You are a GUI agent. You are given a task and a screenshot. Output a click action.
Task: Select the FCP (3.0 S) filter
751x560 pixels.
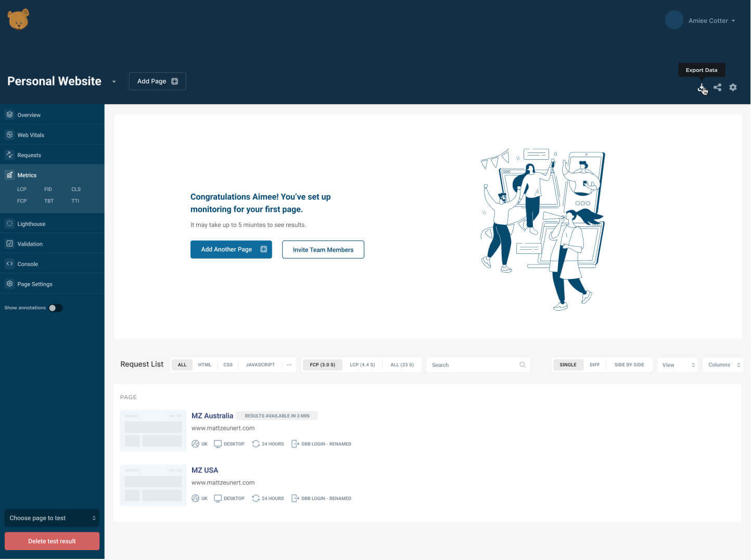click(x=323, y=365)
